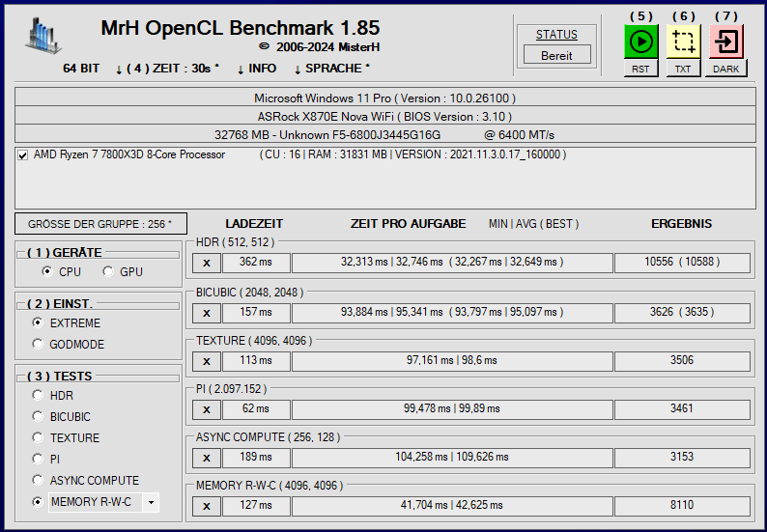Click the pink exit door icon

click(725, 42)
